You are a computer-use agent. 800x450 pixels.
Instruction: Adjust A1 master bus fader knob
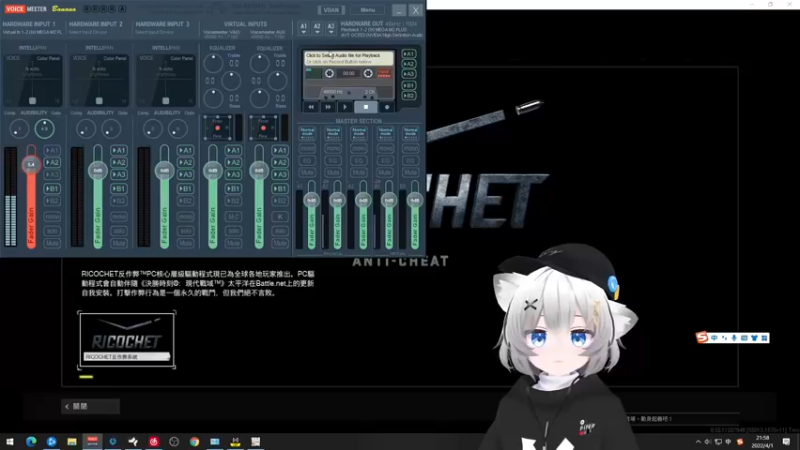pyautogui.click(x=311, y=200)
